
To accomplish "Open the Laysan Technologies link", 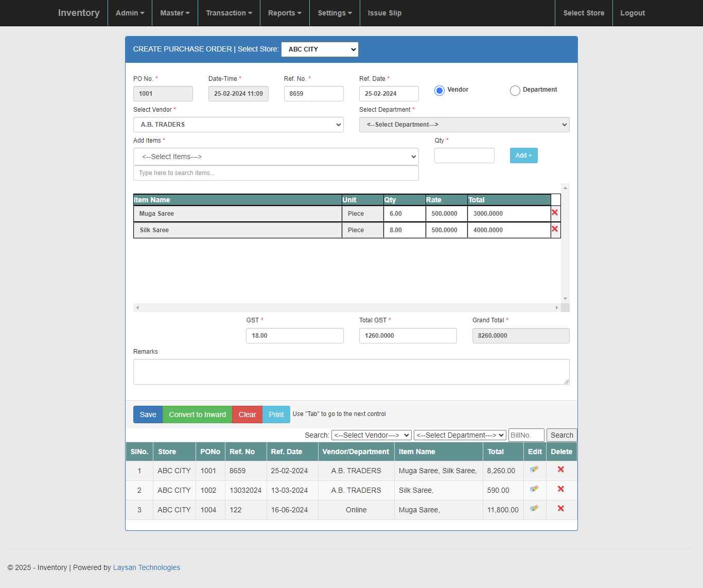I will 147,567.
